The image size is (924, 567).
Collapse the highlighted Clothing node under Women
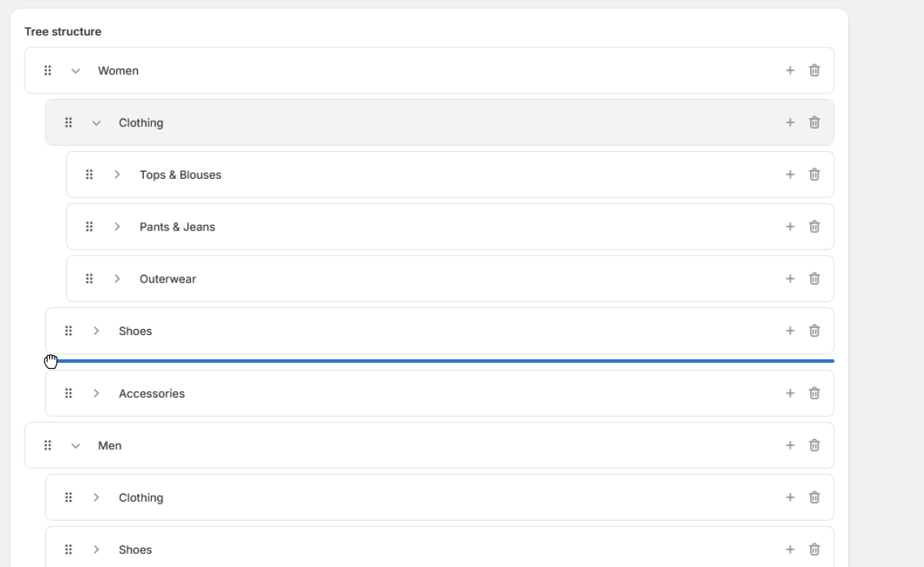point(96,123)
